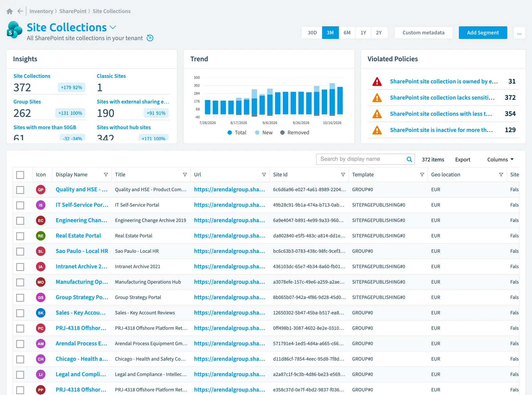This screenshot has width=532, height=395.
Task: Click the QP avatar icon
Action: [41, 190]
